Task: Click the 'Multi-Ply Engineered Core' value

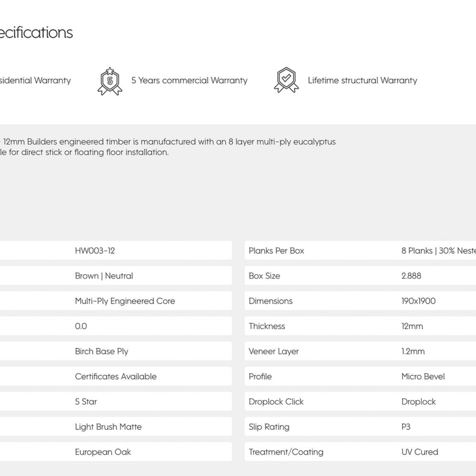Action: pos(125,301)
